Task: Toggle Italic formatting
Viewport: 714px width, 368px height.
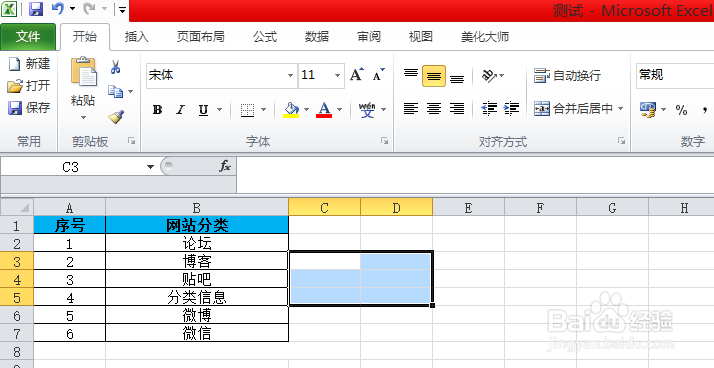Action: [181, 110]
